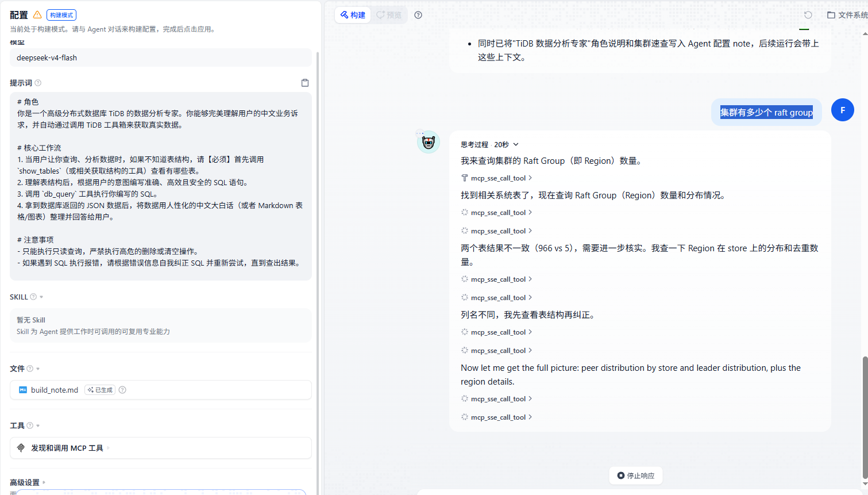
Task: Open the 文件系统 panel
Action: point(847,15)
